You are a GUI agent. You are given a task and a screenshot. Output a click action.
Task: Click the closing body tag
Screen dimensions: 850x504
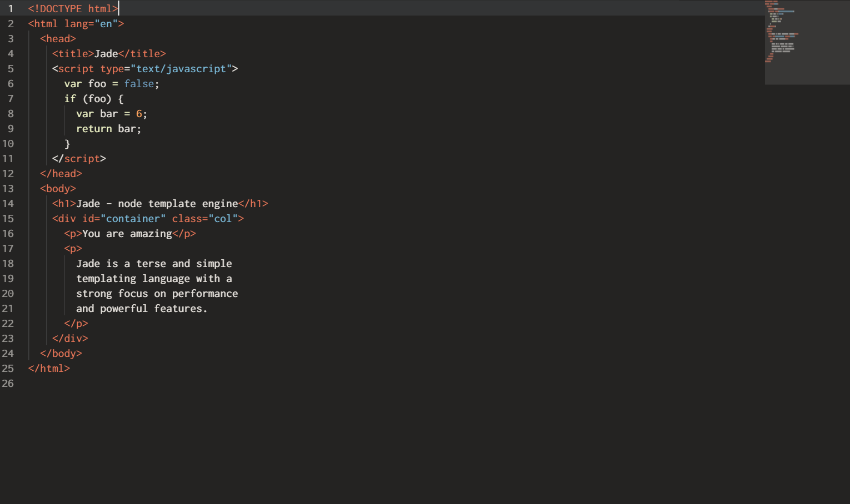(61, 354)
